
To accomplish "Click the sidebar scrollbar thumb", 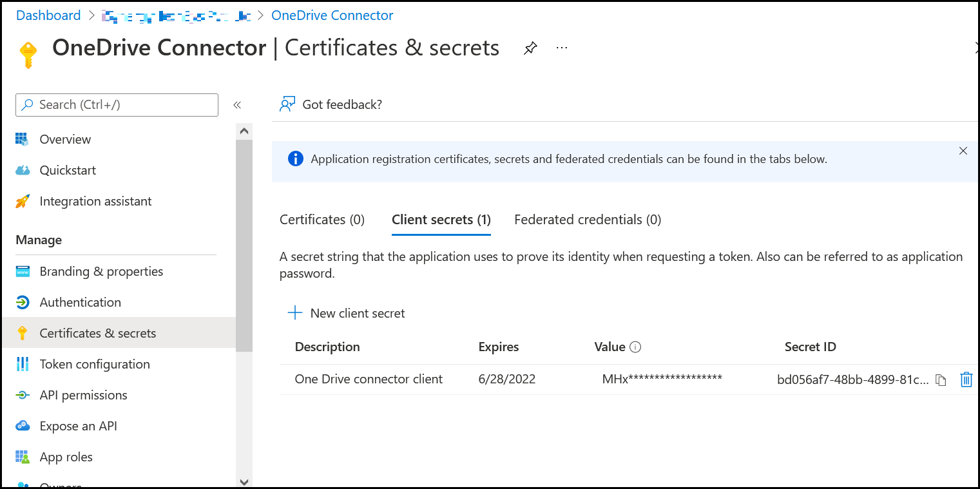I will pos(244,245).
